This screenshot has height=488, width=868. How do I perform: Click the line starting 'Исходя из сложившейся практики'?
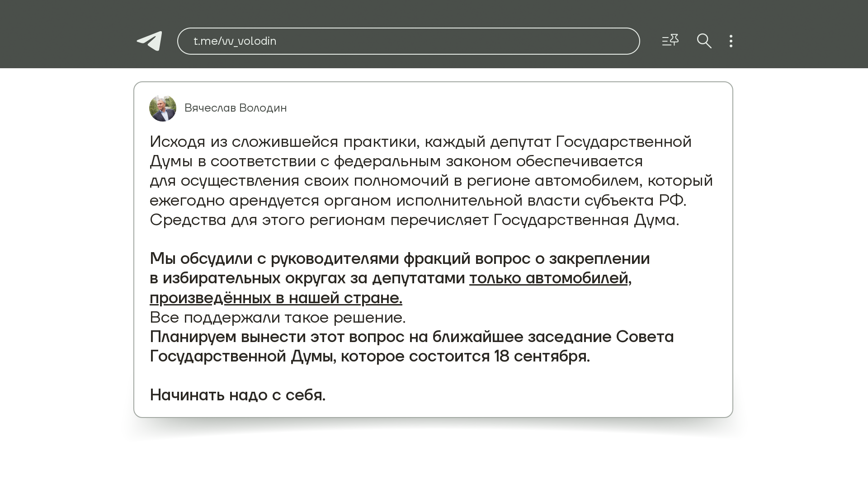coord(420,142)
